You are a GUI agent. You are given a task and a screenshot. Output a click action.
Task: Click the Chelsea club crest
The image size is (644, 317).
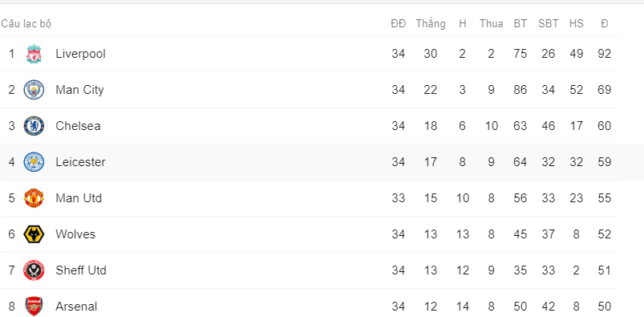pos(34,126)
